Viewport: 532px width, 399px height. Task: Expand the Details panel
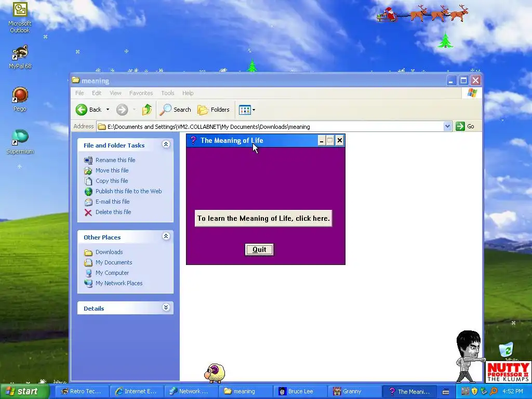coord(166,308)
